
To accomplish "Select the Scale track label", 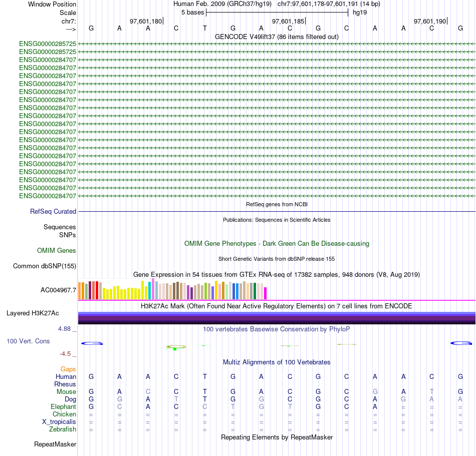I will 68,13.
